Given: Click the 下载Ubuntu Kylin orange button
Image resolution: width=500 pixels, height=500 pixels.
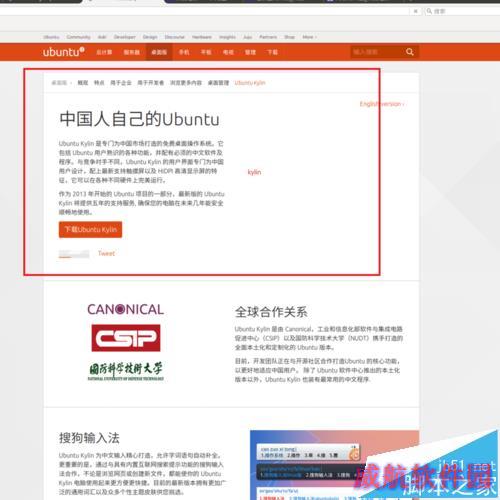Looking at the screenshot, I should click(90, 230).
